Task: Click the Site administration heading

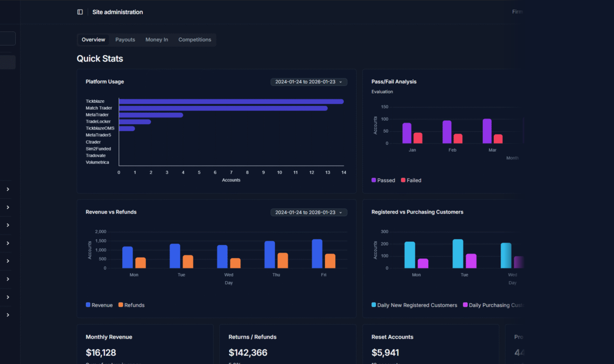Action: [x=118, y=12]
